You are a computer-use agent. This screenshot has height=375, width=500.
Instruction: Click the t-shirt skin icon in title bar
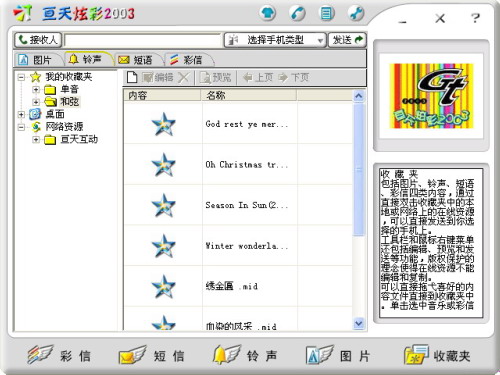coord(267,14)
